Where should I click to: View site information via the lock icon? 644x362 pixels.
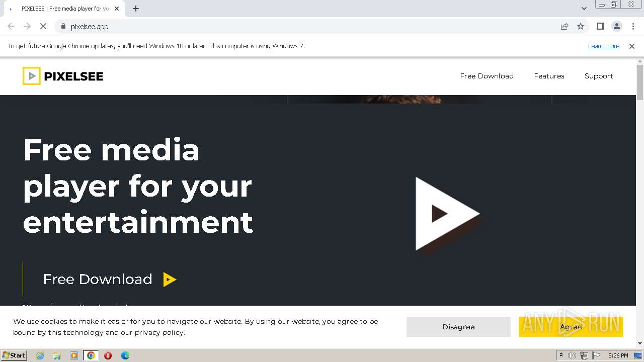coord(63,27)
